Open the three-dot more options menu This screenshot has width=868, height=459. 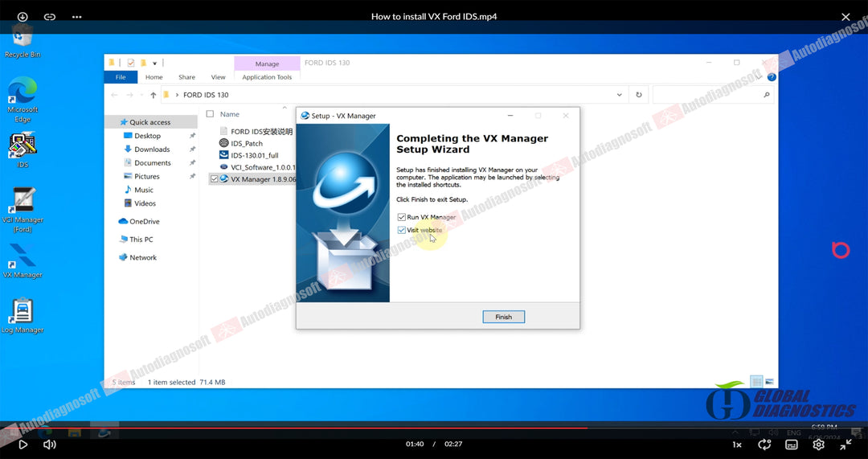click(x=77, y=17)
